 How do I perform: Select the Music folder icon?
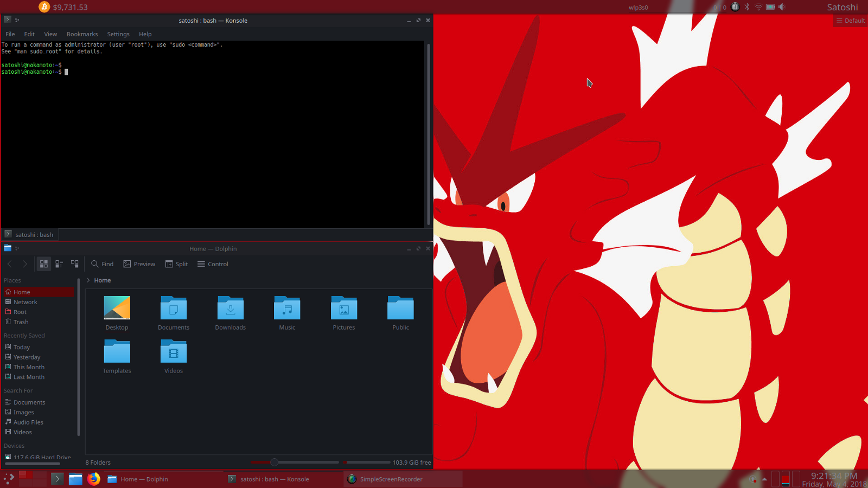pos(287,307)
